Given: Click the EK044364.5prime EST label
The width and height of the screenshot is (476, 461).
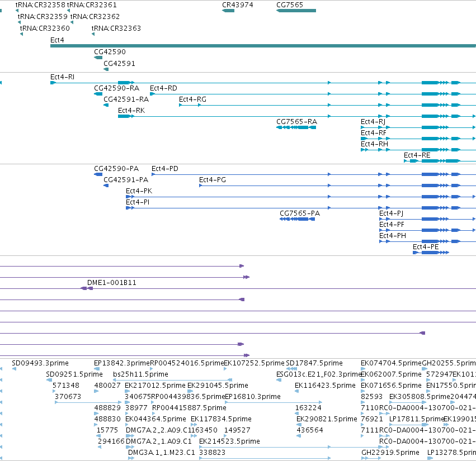Looking at the screenshot, I should [x=155, y=419].
